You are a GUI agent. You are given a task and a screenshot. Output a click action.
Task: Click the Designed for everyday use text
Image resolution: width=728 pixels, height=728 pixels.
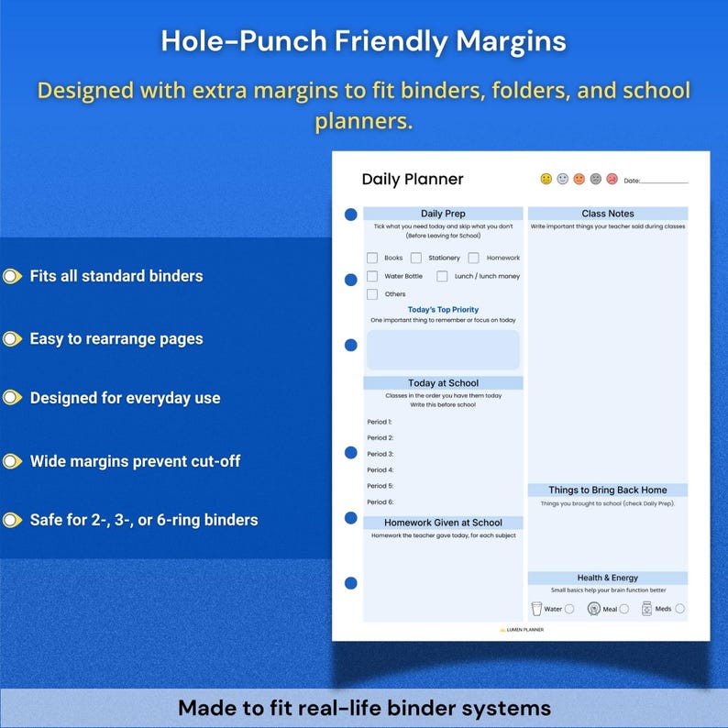[x=126, y=398]
